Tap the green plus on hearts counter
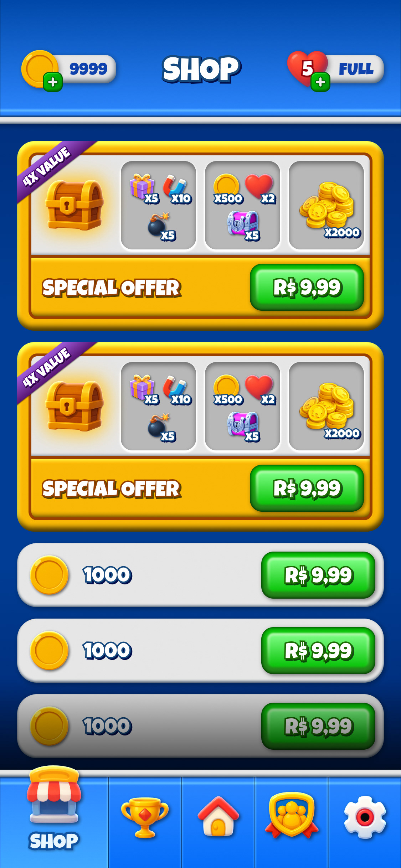401x868 pixels. coord(320,82)
